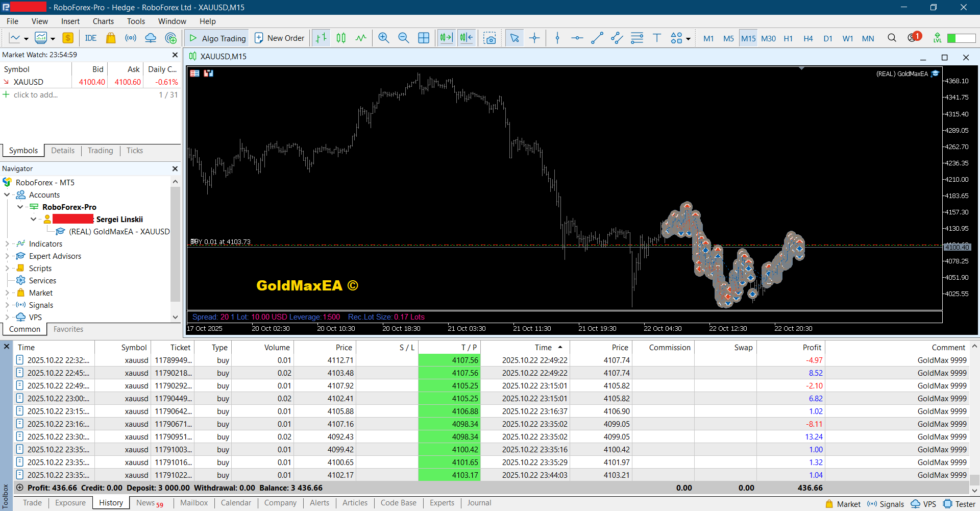Open the cloud VPS hosting icon

151,38
